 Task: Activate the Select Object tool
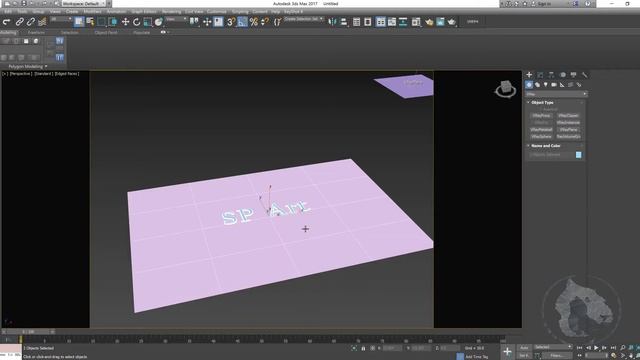click(79, 22)
